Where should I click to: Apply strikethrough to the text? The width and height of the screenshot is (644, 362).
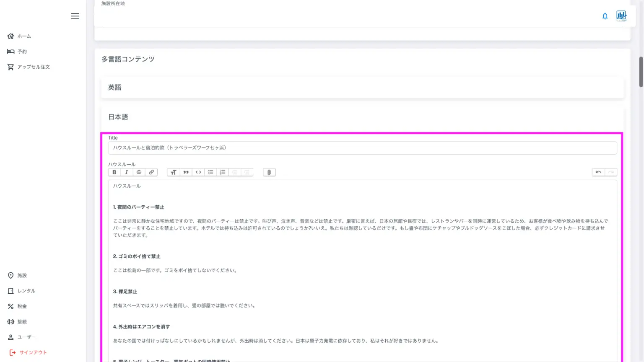[139, 172]
